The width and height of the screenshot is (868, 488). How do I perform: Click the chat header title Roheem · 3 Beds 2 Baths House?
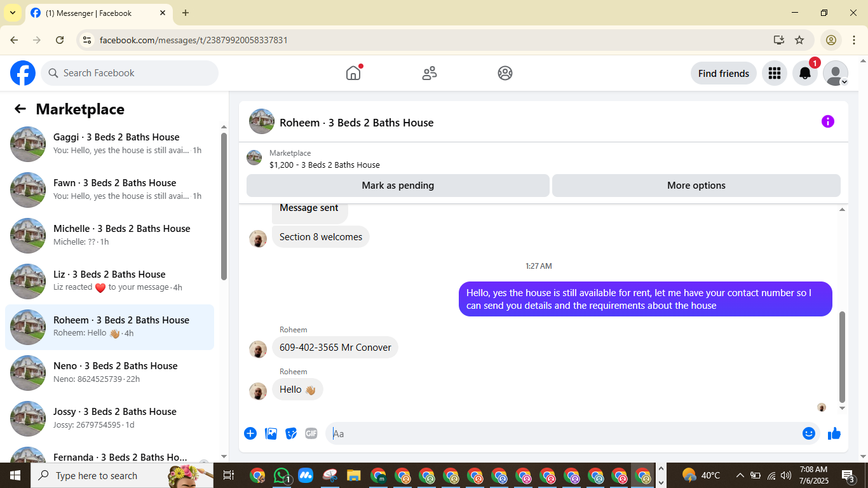click(x=356, y=123)
